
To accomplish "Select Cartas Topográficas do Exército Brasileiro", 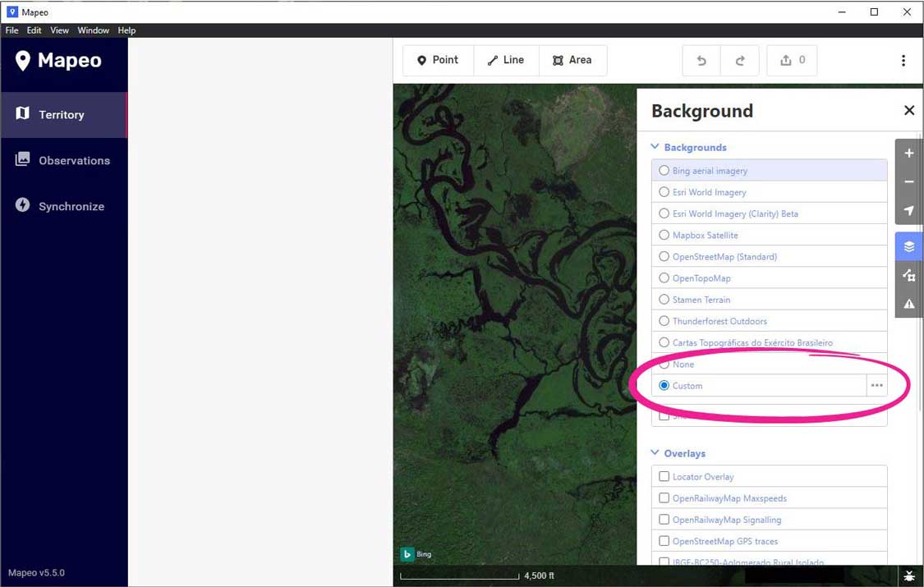I will 770,342.
